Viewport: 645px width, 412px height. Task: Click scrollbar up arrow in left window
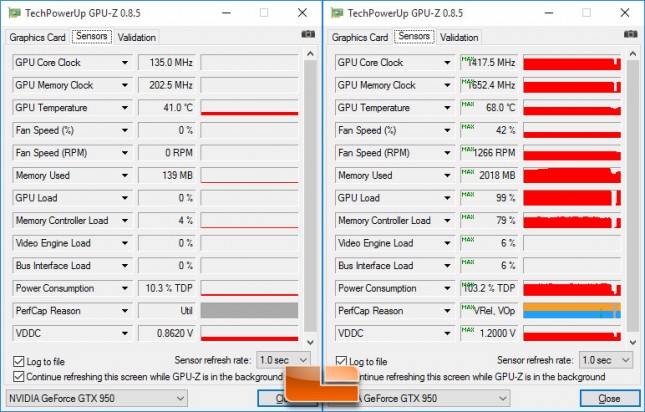pos(310,54)
